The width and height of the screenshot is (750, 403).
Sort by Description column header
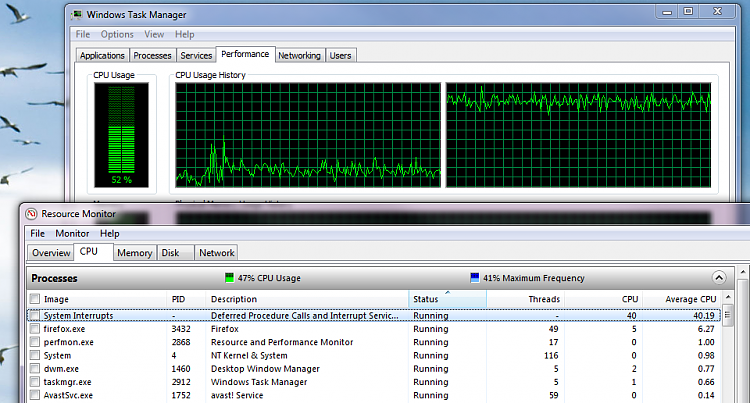tap(307, 299)
